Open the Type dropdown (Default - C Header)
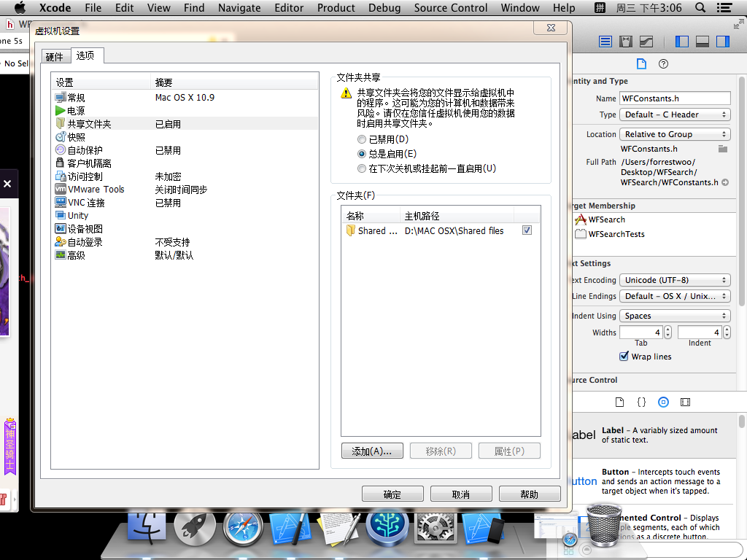This screenshot has height=560, width=747. (x=675, y=114)
